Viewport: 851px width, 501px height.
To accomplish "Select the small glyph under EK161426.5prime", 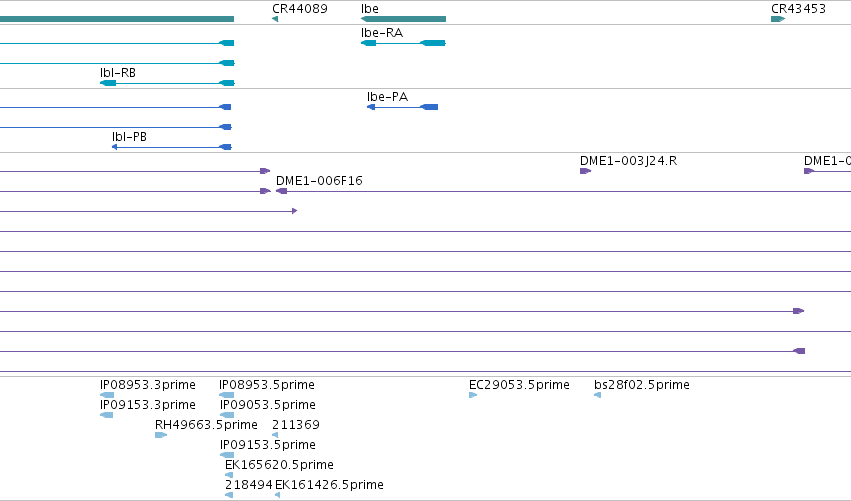I will click(277, 495).
